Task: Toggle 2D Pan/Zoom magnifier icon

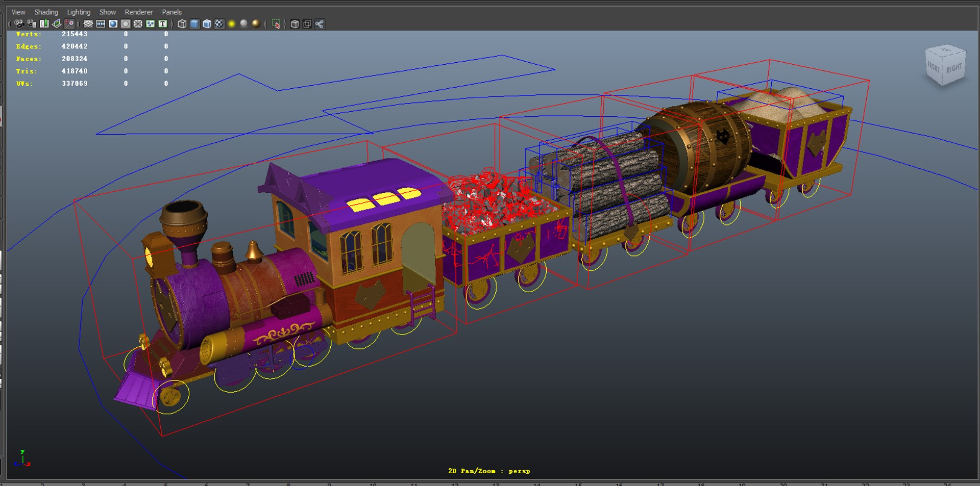Action: pos(69,24)
